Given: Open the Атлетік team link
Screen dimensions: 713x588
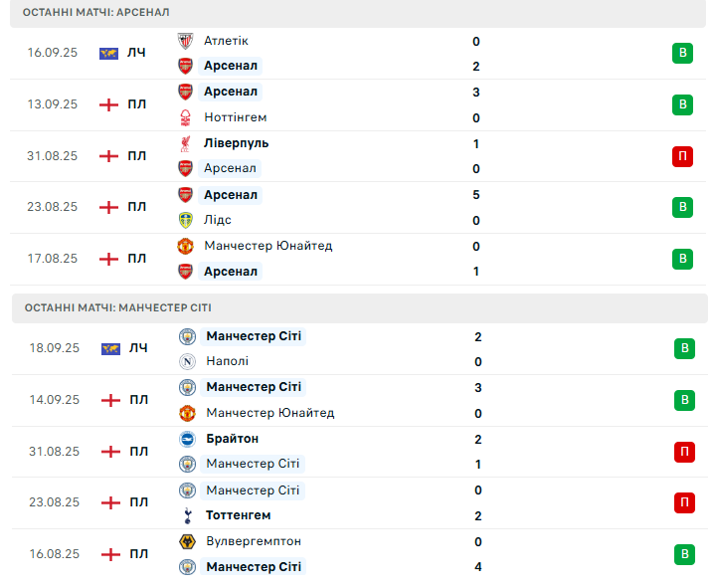Looking at the screenshot, I should click(x=226, y=41).
